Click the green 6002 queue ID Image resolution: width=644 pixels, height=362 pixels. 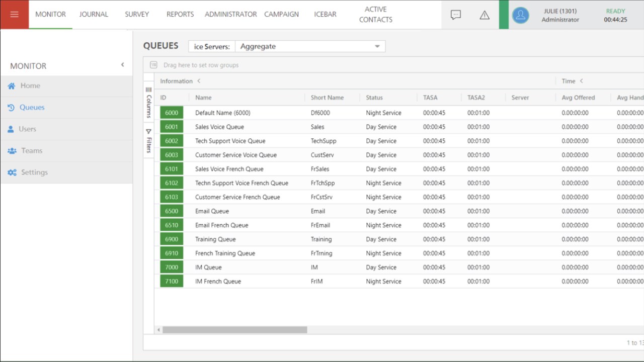(x=172, y=141)
